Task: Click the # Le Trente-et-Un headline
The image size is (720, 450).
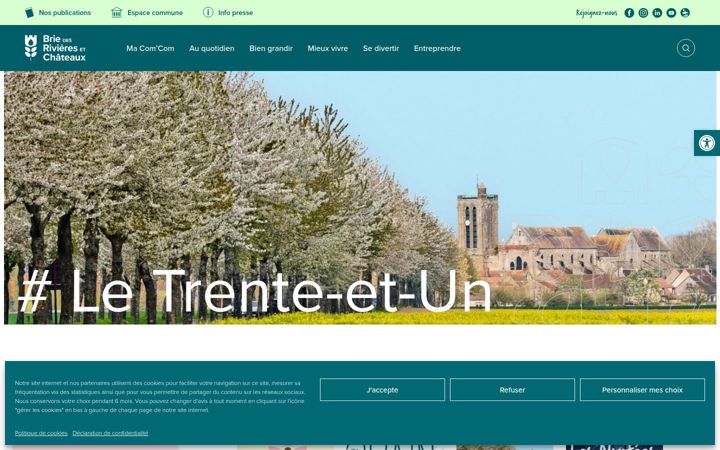Action: [255, 291]
